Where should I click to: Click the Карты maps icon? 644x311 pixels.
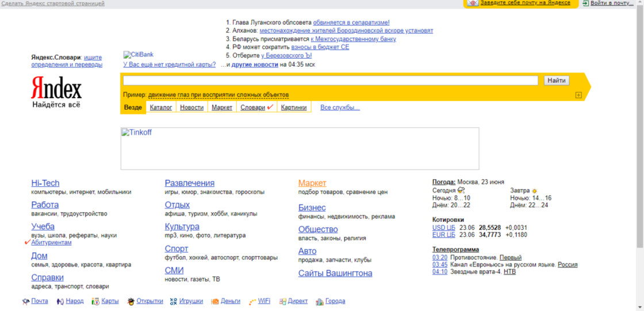pyautogui.click(x=95, y=302)
